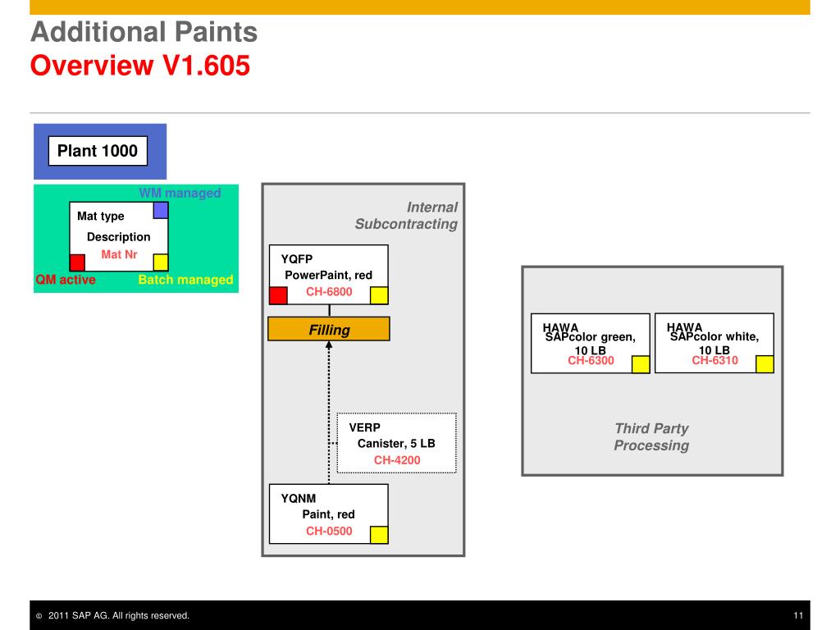Click yellow batch square on PowerPaint box
The image size is (840, 630).
379,295
